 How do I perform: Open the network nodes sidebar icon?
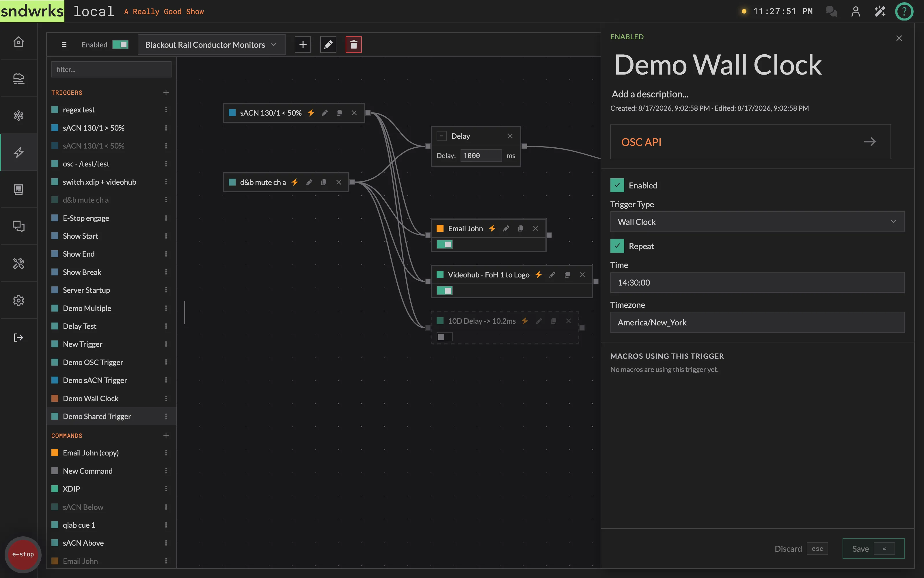pyautogui.click(x=18, y=115)
